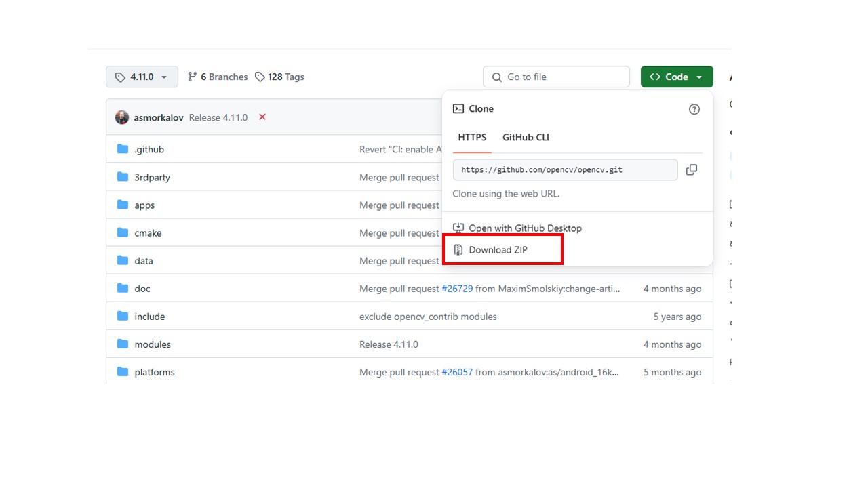Click the folder icon next to .github
The height and width of the screenshot is (488, 868).
[x=123, y=149]
